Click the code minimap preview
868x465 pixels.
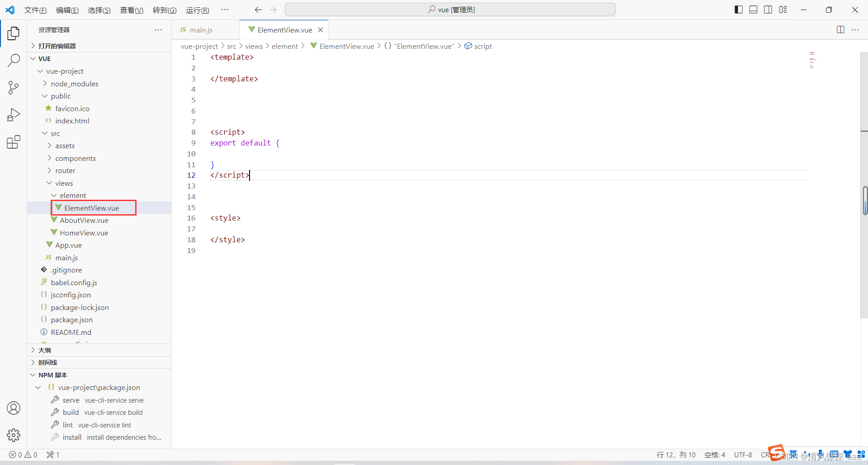[812, 60]
